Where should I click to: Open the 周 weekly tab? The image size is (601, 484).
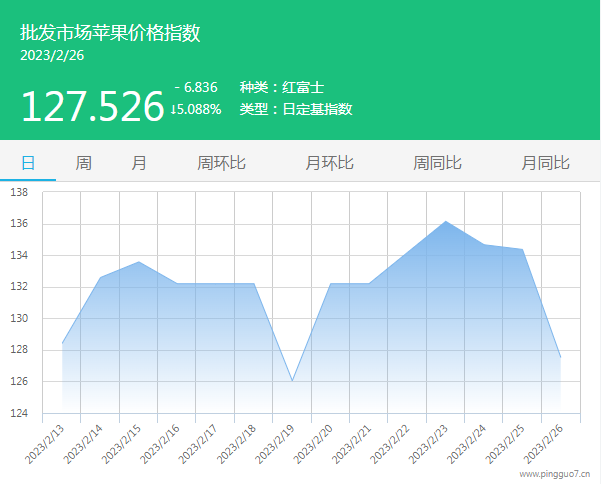(x=83, y=163)
